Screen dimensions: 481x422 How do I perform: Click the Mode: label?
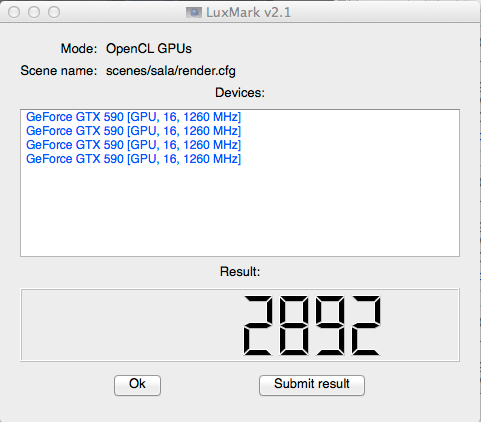[x=79, y=49]
